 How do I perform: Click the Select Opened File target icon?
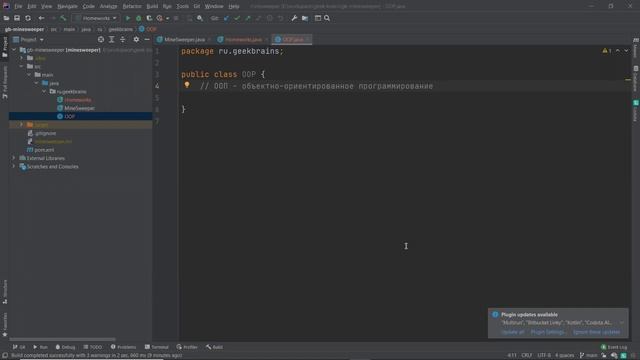[x=101, y=40]
